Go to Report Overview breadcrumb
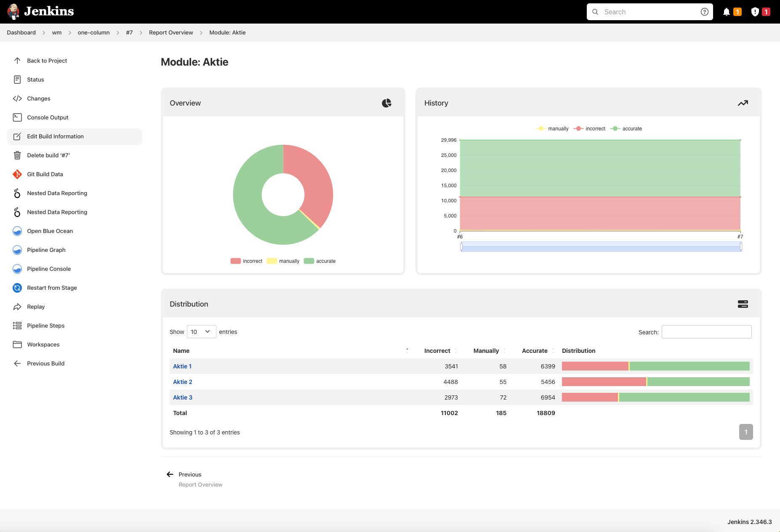Screen dimensions: 780x532 click(171, 32)
